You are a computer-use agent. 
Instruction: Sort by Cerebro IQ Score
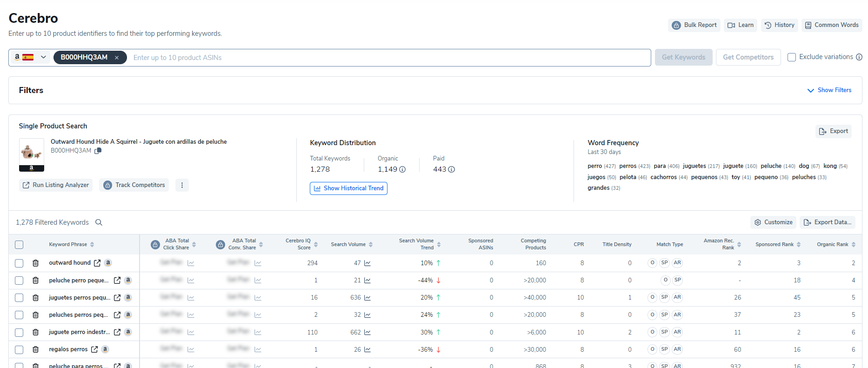pyautogui.click(x=316, y=245)
